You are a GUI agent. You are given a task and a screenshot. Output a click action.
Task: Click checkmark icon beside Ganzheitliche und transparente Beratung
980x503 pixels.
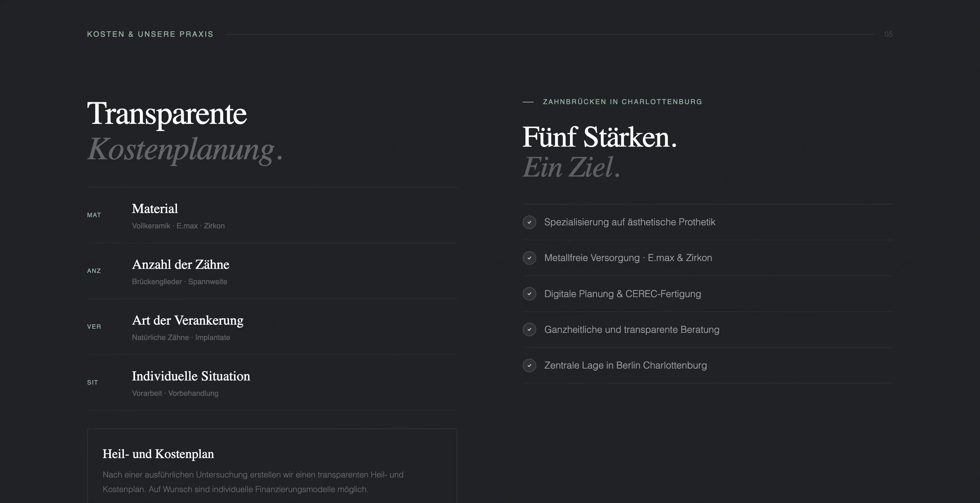[x=529, y=329]
